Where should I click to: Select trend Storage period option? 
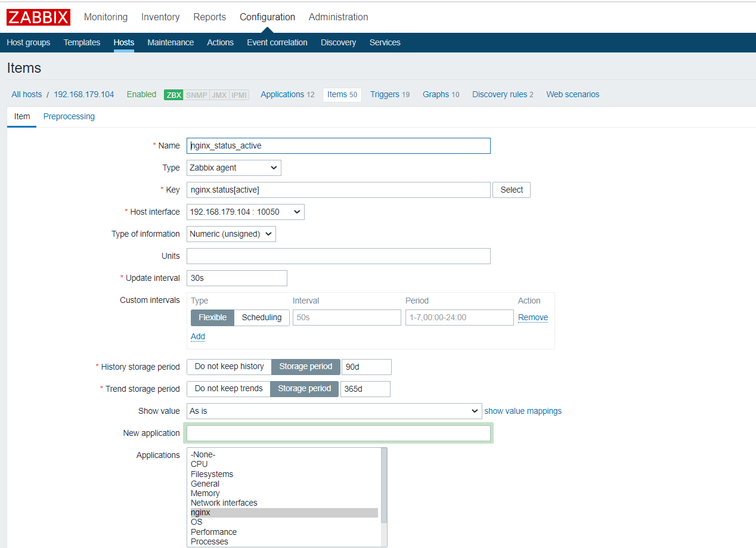[x=304, y=389]
